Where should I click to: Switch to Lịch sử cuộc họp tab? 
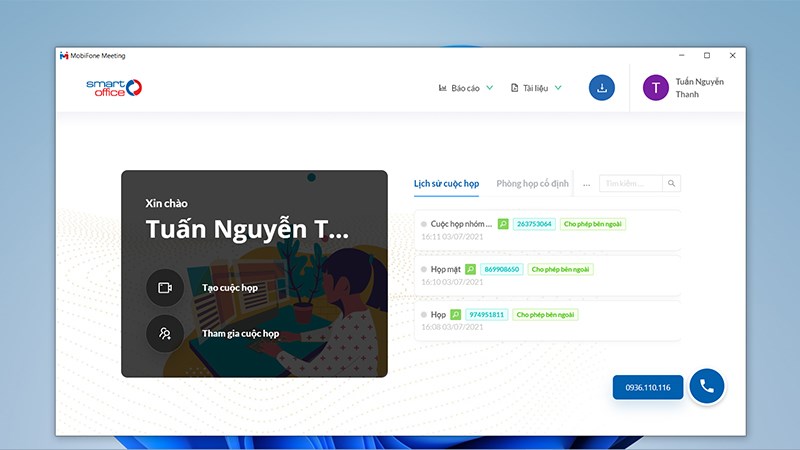[446, 184]
